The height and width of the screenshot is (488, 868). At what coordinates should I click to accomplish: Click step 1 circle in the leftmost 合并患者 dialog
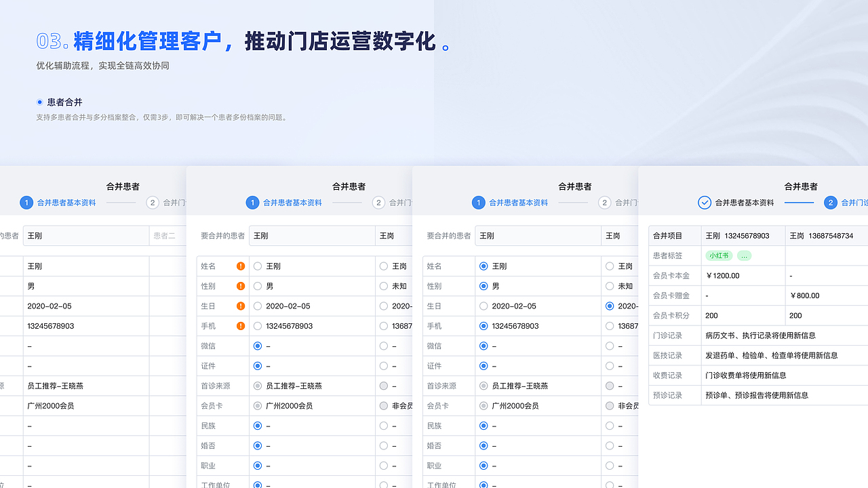[x=26, y=203]
